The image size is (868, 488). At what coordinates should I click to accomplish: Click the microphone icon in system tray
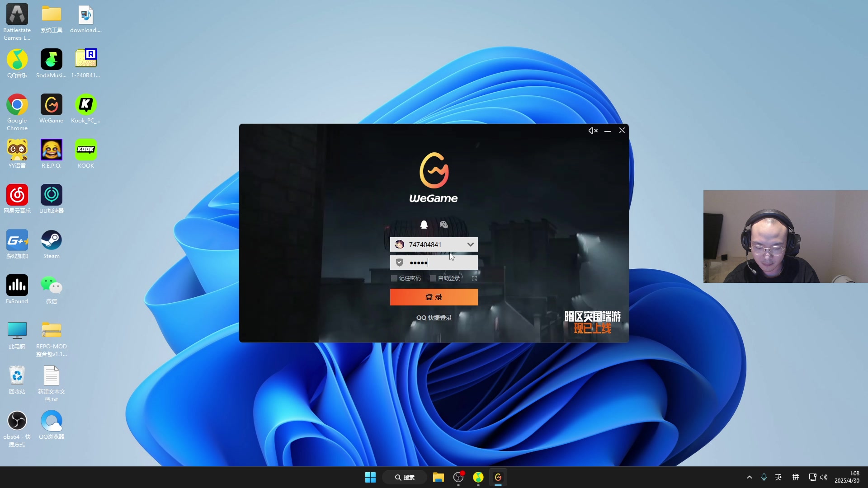click(x=764, y=477)
